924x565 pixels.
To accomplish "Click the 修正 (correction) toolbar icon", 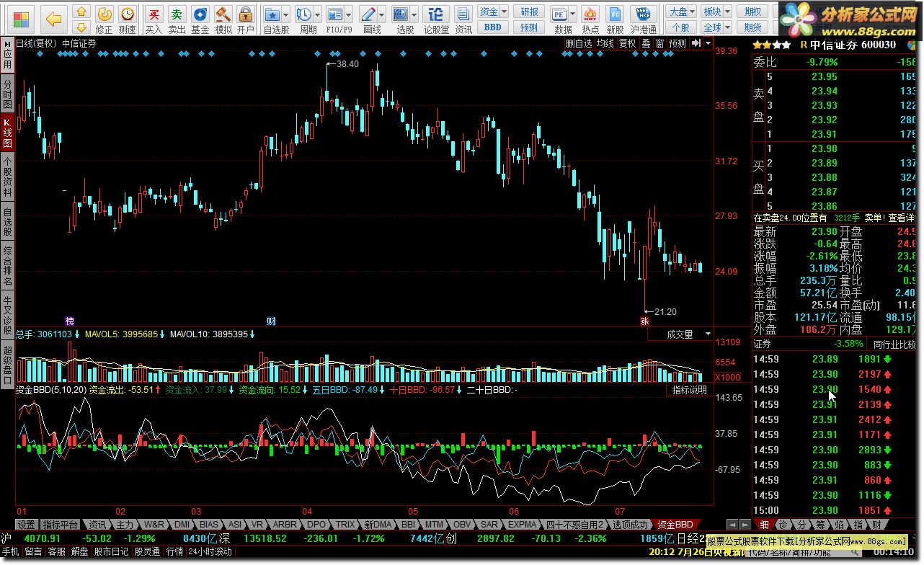I will coord(105,19).
